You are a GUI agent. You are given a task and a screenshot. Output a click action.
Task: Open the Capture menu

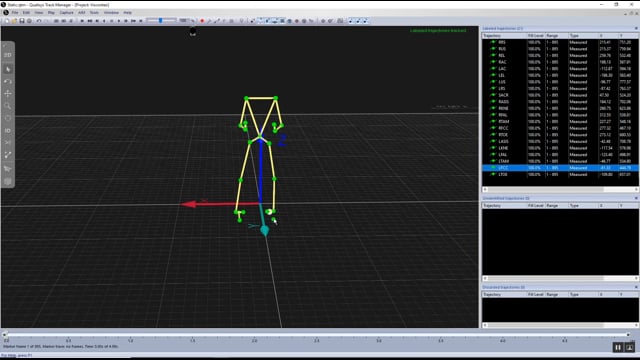67,13
